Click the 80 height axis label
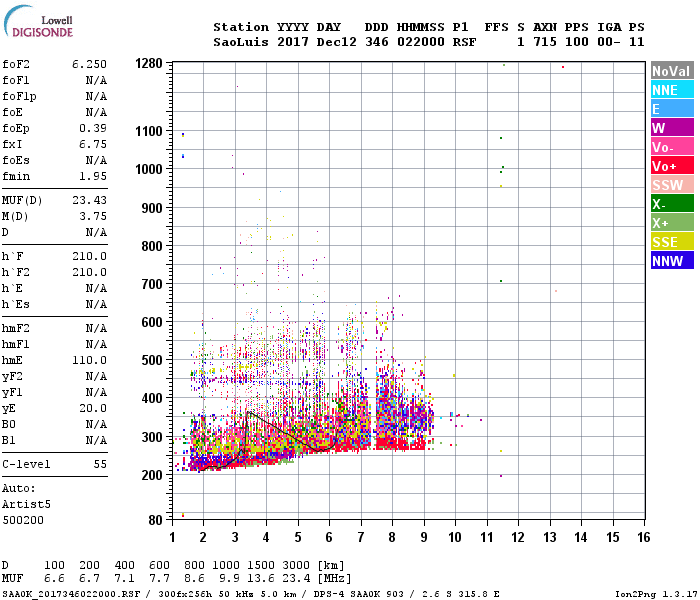Screen dimensions: 700x600 [x=156, y=520]
